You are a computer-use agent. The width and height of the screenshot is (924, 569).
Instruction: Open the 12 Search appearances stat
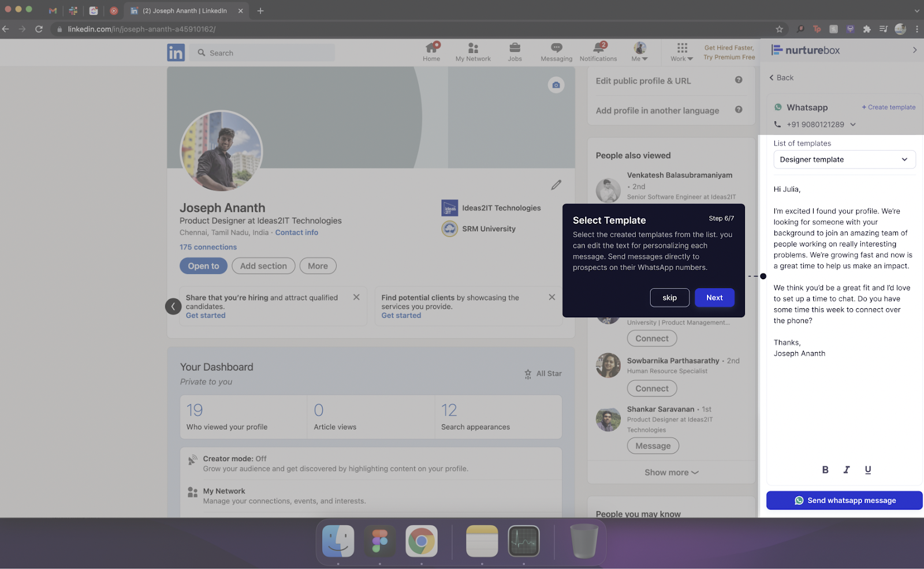[x=498, y=417]
